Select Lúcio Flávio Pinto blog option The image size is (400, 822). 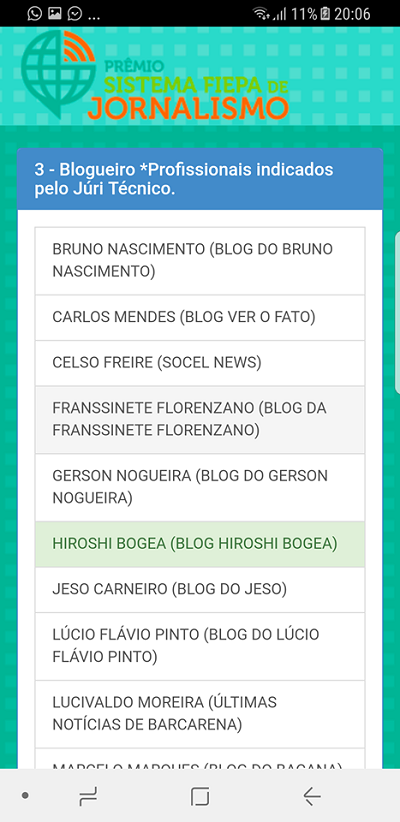(200, 646)
